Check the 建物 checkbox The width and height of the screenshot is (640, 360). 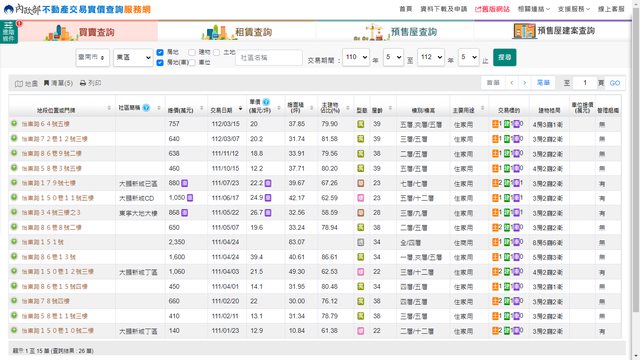coord(192,52)
